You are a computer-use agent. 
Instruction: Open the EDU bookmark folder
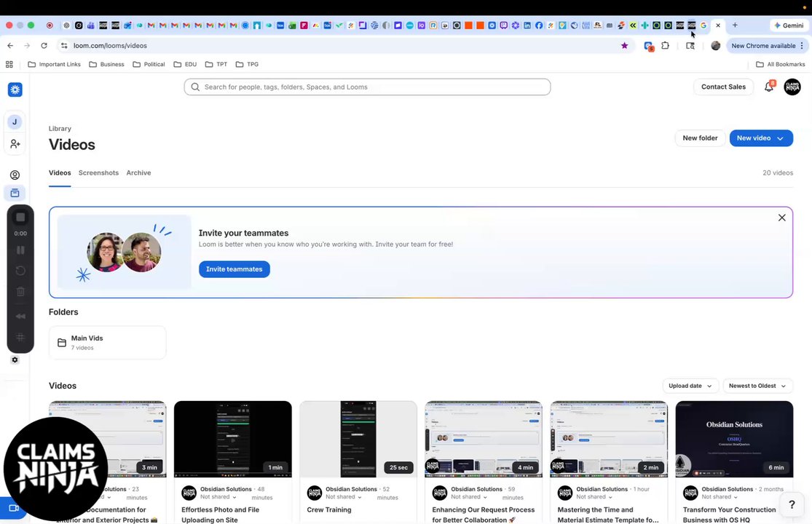[x=186, y=64]
